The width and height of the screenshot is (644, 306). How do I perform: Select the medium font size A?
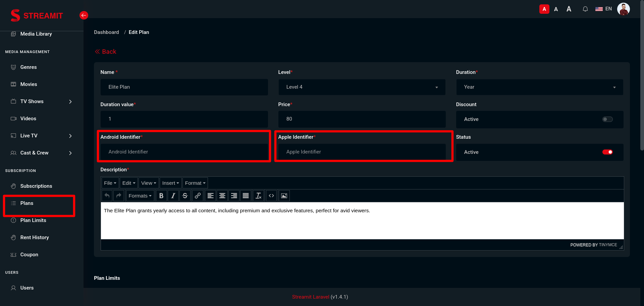(x=556, y=9)
